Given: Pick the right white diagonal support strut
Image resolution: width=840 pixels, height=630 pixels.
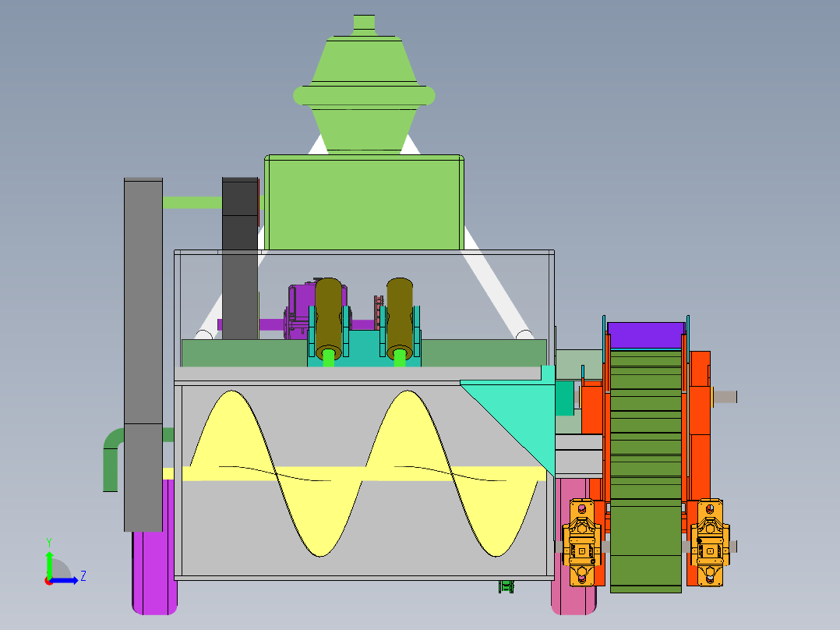Looking at the screenshot, I should coord(498,284).
